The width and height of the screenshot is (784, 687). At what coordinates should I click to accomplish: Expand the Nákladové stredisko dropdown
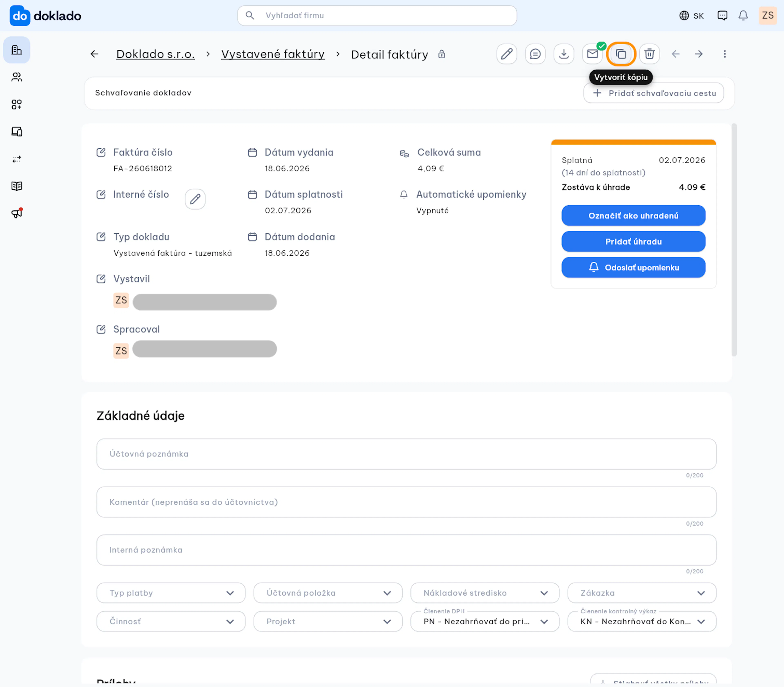[x=484, y=593]
